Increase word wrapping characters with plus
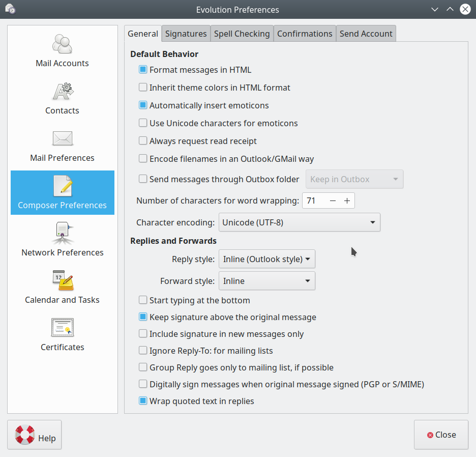The width and height of the screenshot is (476, 457). tap(347, 201)
